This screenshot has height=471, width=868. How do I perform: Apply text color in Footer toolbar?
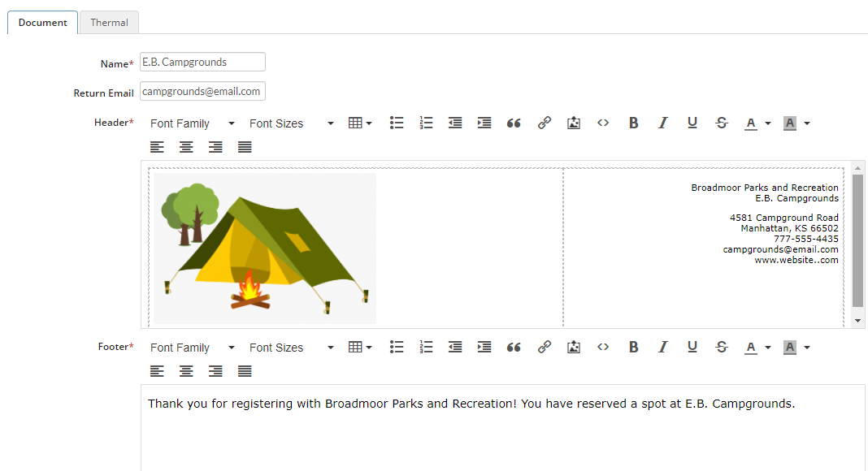[x=751, y=347]
